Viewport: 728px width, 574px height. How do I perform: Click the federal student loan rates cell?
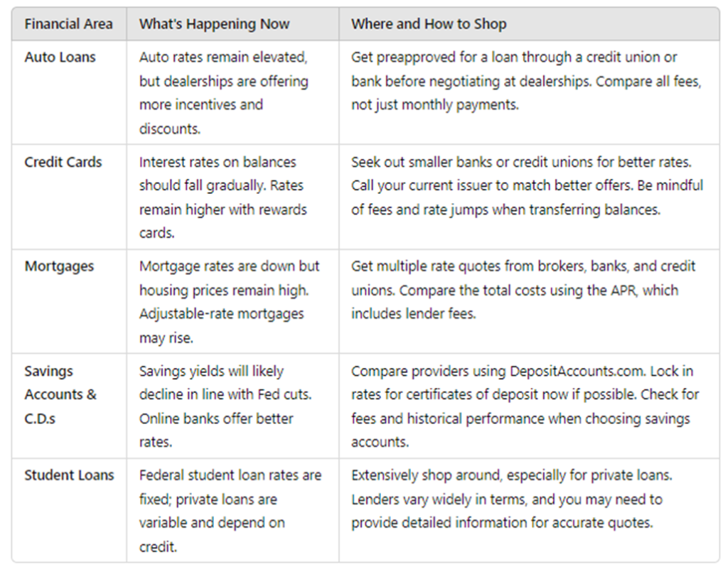pos(230,511)
